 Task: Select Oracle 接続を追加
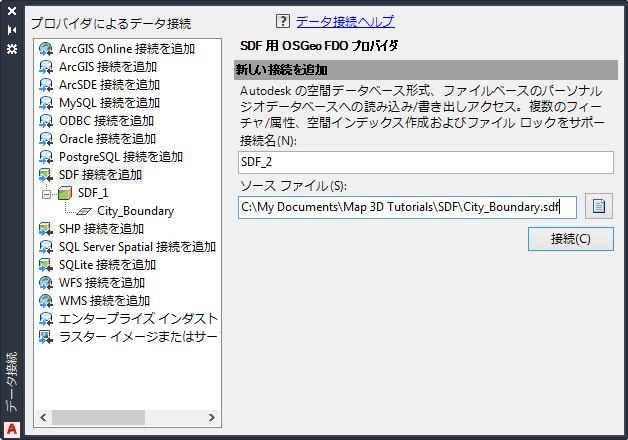tap(107, 139)
